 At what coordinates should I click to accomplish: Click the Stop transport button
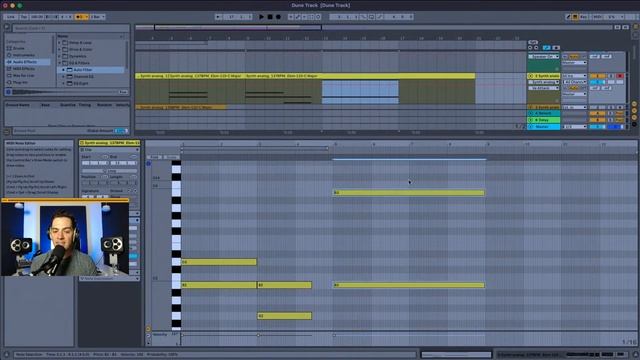[270, 17]
